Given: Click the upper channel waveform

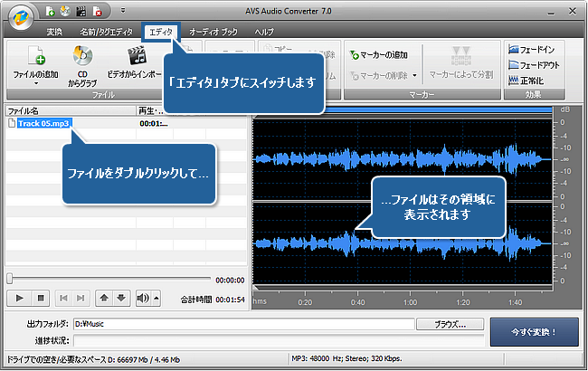Looking at the screenshot, I should point(403,160).
